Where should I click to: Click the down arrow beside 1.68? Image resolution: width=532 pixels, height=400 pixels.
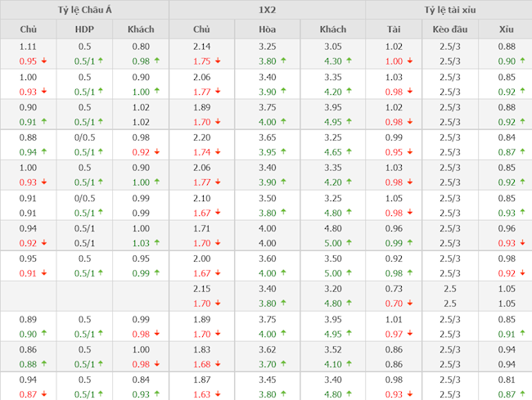218,364
